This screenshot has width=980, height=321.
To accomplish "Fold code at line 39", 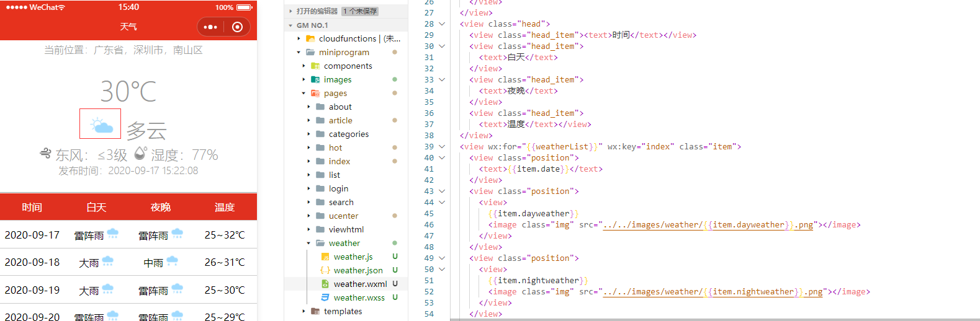I will 442,147.
